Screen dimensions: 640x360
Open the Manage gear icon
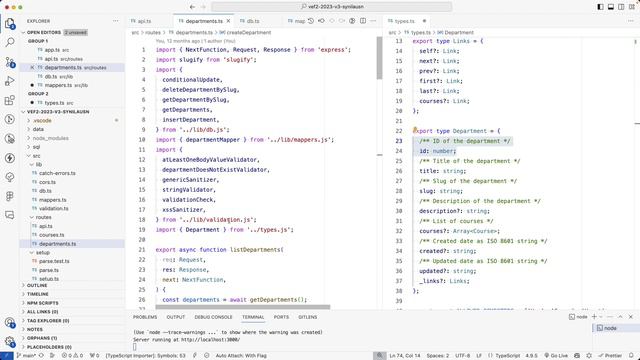tap(10, 341)
